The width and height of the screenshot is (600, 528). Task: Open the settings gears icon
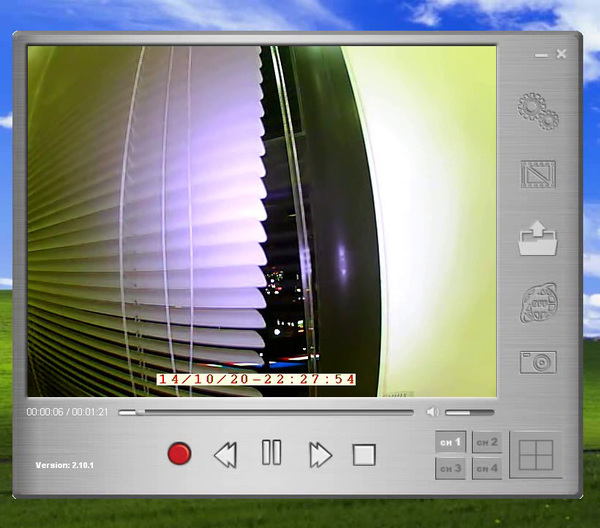pyautogui.click(x=537, y=111)
